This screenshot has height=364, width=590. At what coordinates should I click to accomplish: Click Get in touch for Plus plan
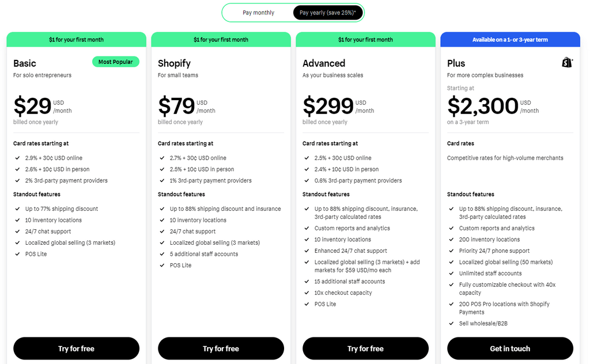pyautogui.click(x=510, y=348)
